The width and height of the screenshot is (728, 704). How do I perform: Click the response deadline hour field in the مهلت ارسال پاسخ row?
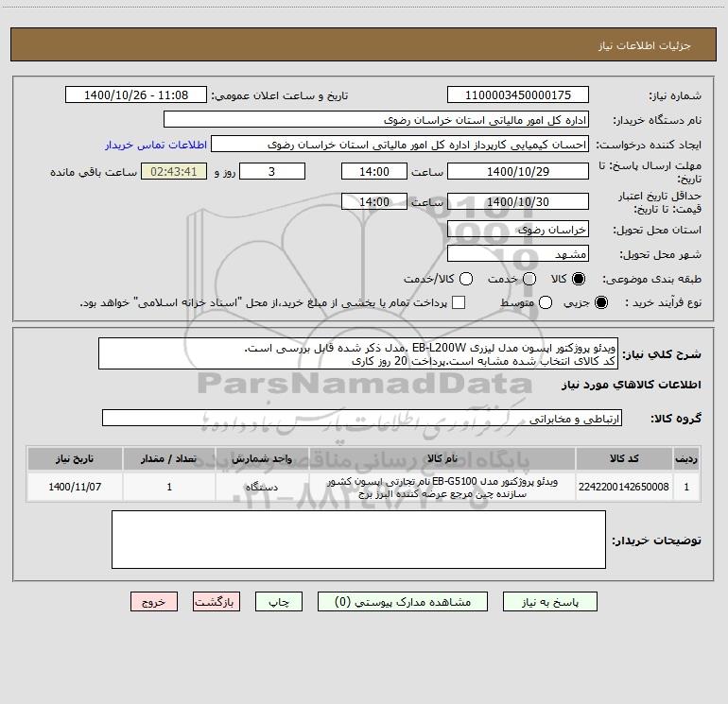coord(374,171)
